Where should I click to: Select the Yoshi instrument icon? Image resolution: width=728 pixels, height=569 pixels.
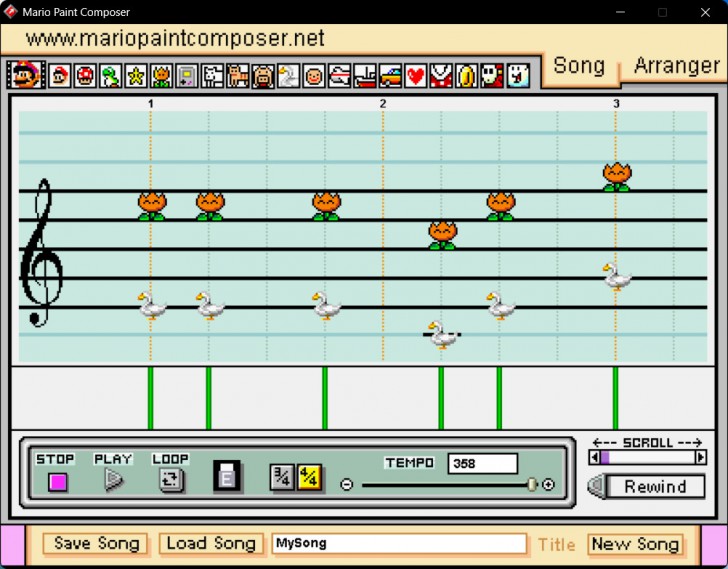click(x=110, y=76)
